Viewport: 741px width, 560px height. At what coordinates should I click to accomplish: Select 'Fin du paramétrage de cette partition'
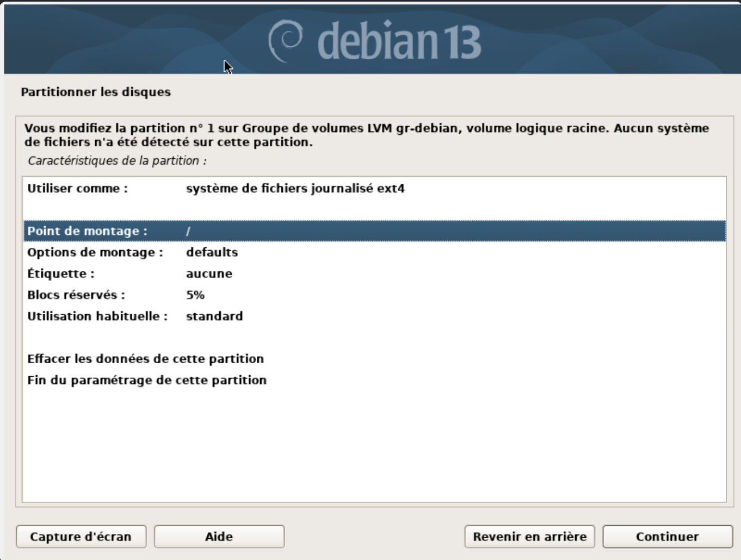pos(374,380)
